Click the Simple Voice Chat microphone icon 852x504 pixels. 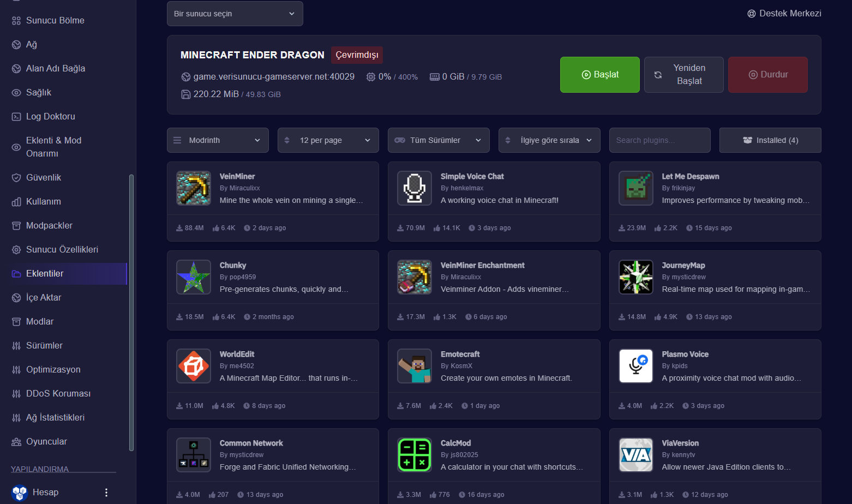click(415, 188)
